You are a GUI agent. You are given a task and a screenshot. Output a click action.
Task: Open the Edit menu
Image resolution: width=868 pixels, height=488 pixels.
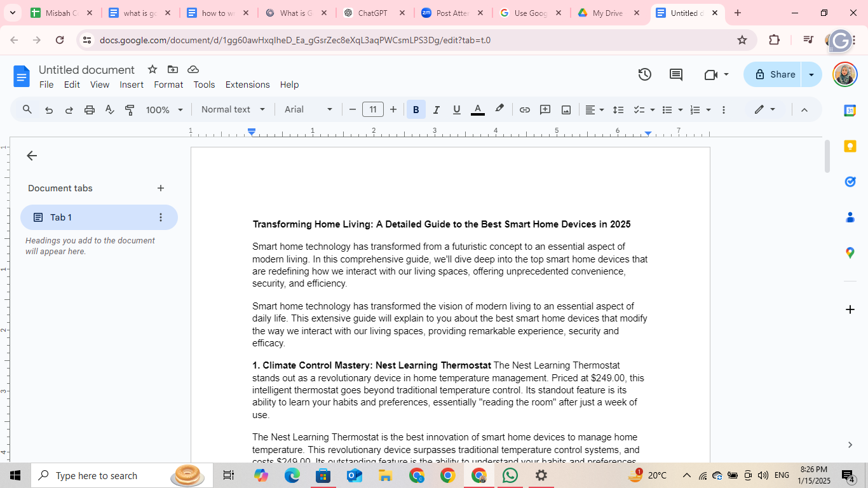tap(72, 85)
